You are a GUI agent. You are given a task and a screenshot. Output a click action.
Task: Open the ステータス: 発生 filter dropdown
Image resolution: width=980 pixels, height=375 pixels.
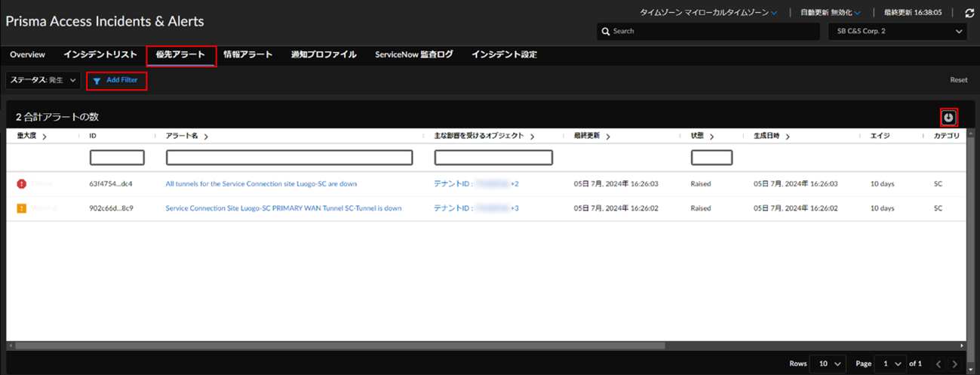43,80
